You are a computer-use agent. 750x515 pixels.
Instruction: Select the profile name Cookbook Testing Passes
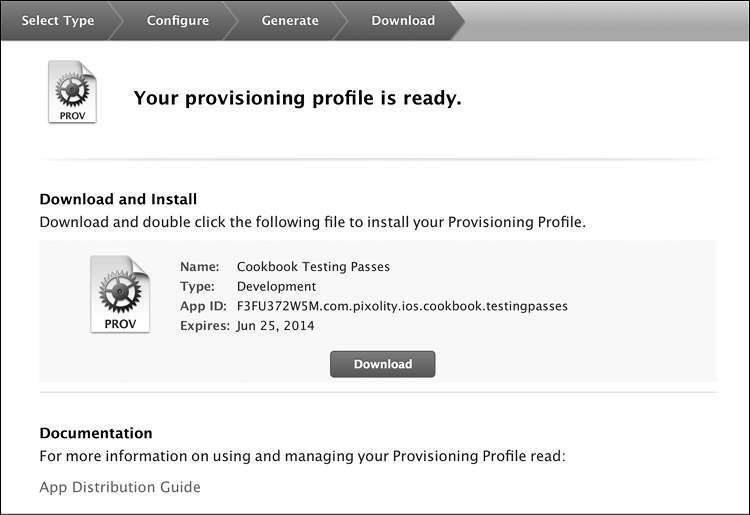click(313, 267)
